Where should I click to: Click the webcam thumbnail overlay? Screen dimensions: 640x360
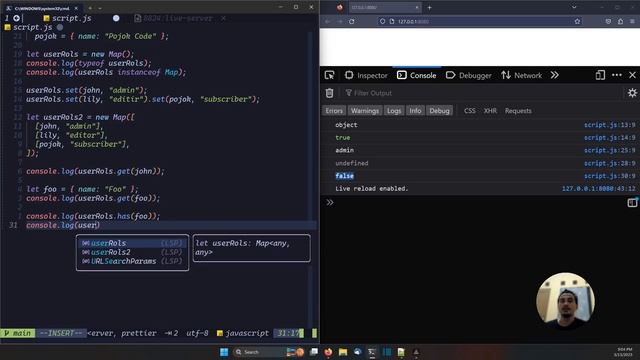tap(565, 301)
